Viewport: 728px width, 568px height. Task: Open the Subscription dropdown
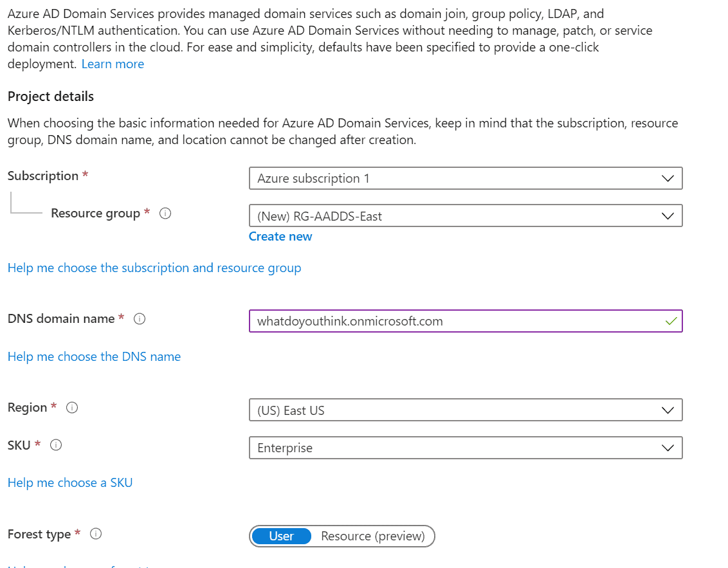click(466, 178)
